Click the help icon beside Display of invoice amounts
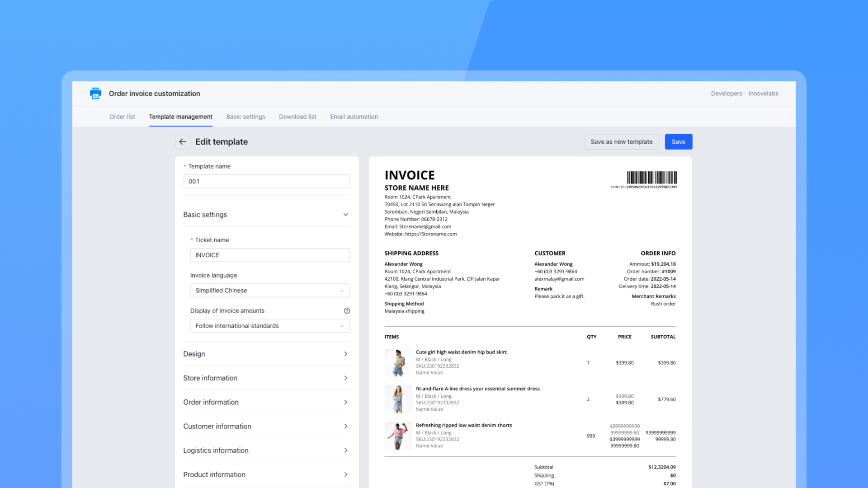The image size is (868, 488). coord(347,311)
